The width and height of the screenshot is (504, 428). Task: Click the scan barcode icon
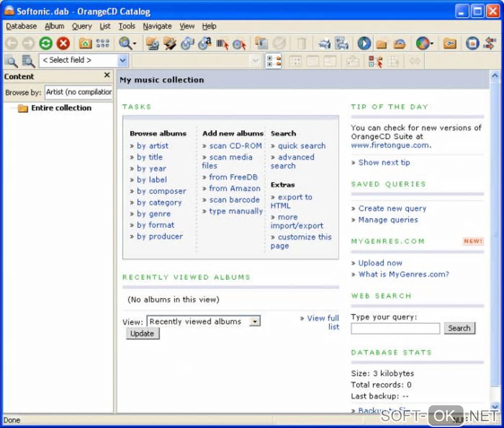coord(222,43)
